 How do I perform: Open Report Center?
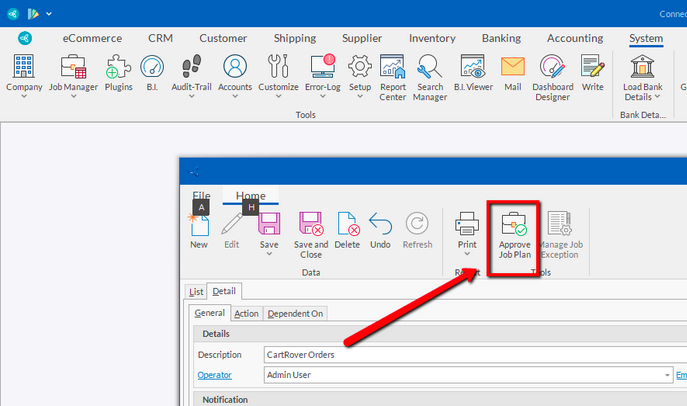[393, 78]
